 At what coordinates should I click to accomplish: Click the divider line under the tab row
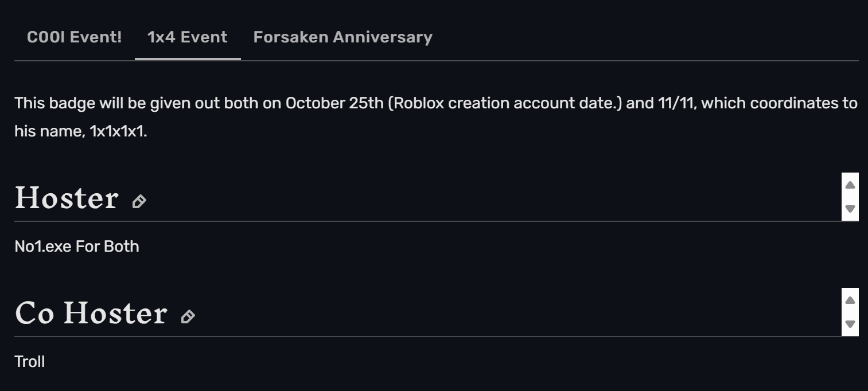(x=434, y=58)
